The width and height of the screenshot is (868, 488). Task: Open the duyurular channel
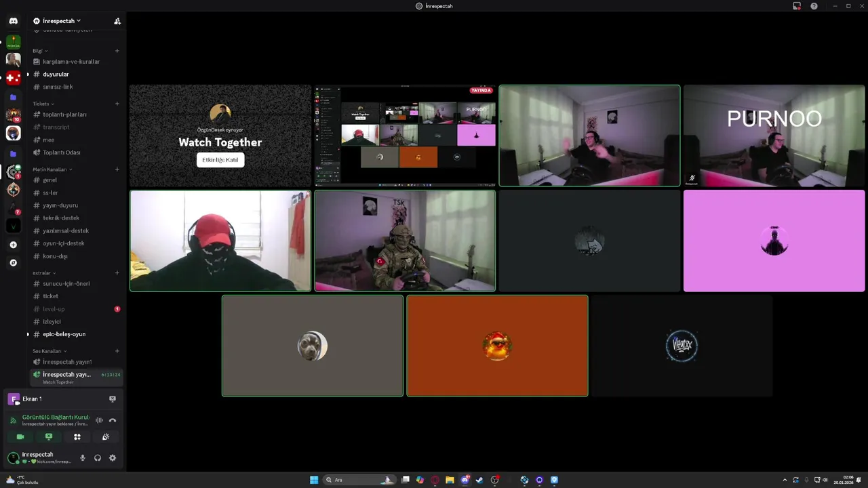76,74
